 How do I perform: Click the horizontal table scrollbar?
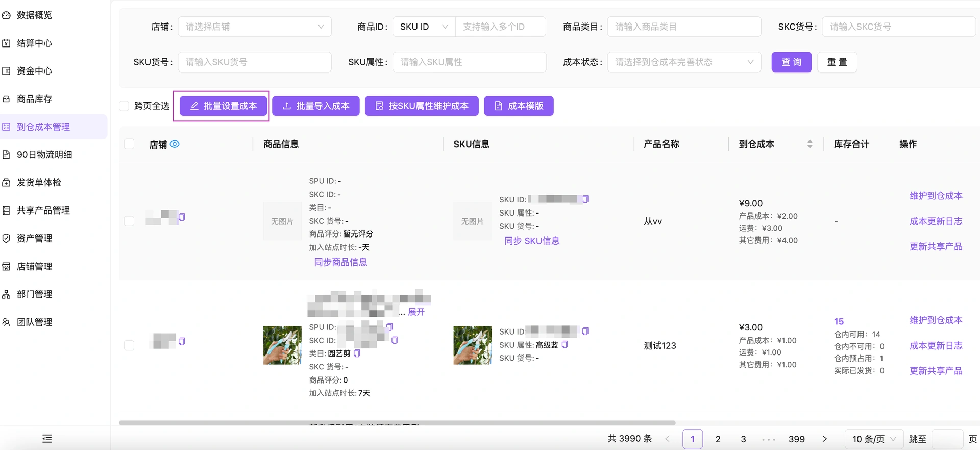click(x=397, y=423)
